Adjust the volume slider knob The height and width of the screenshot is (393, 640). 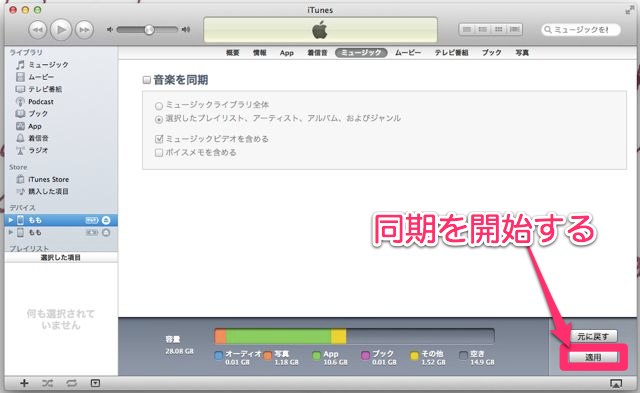click(149, 29)
